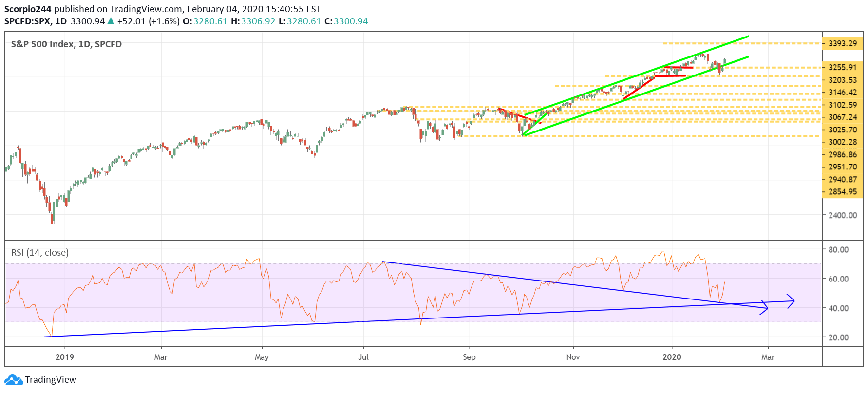Click the Nov date axis label
The height and width of the screenshot is (393, 868).
(x=573, y=357)
